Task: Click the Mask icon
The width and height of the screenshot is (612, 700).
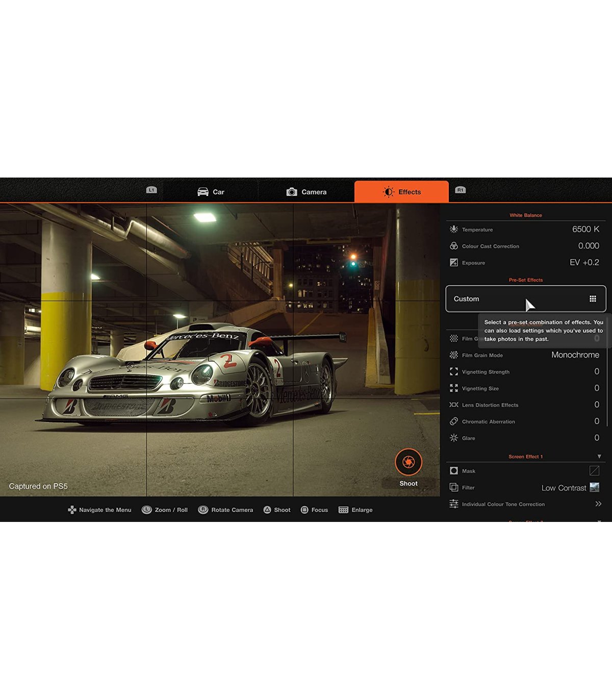Action: 453,471
